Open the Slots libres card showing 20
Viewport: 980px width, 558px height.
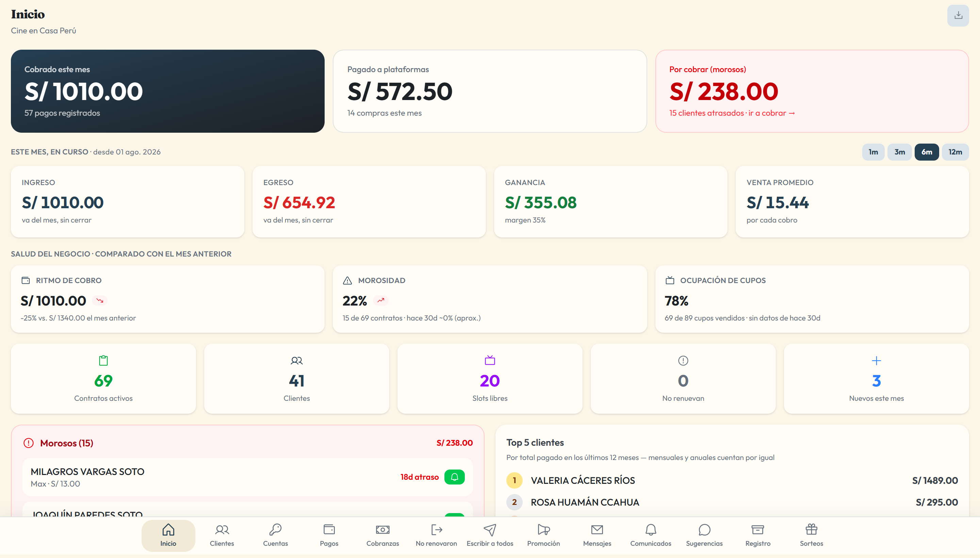490,379
